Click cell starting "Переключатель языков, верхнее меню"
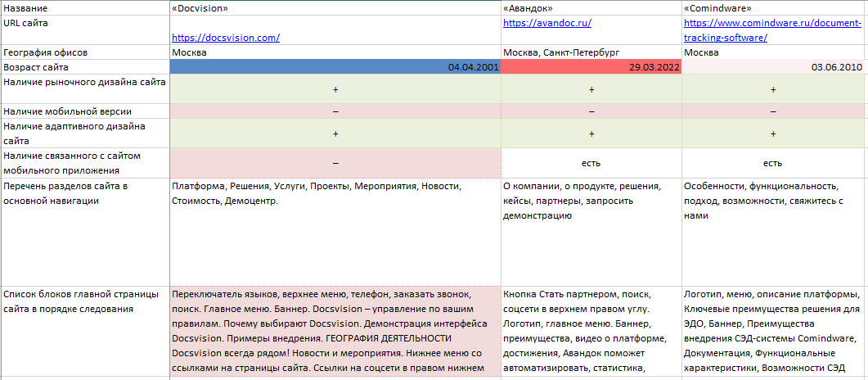Screen dimensions: 868x380 [335, 332]
